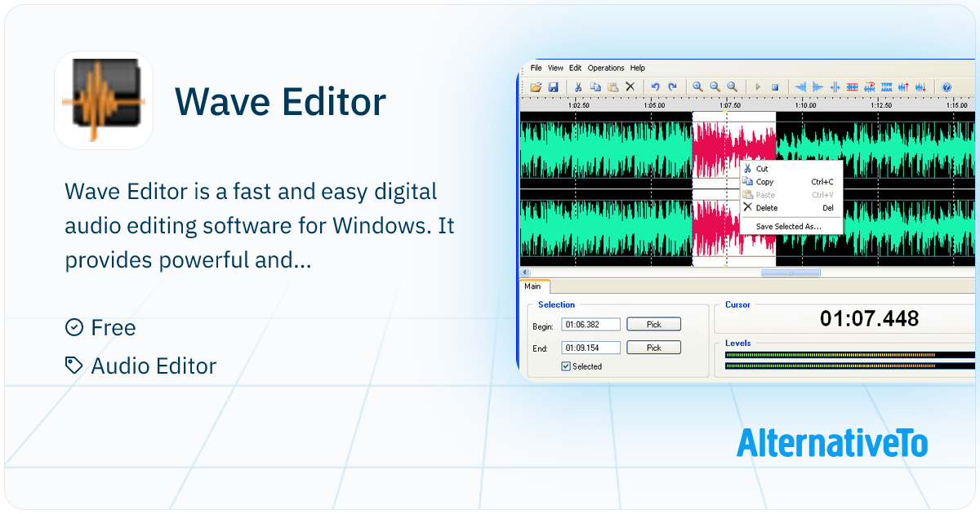Choose Save Selected As from context menu

click(x=791, y=226)
